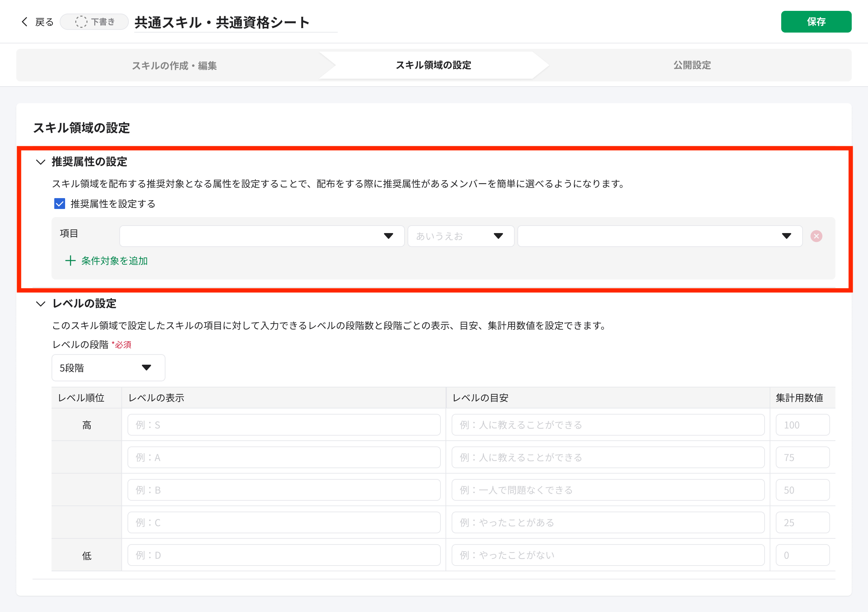This screenshot has width=868, height=612.
Task: Collapse the レベルの設定 section
Action: (40, 304)
